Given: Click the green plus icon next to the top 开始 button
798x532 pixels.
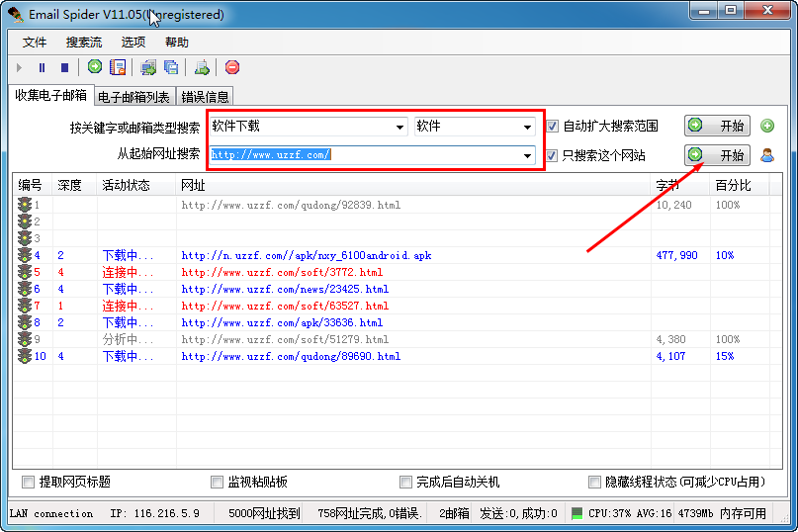Looking at the screenshot, I should 767,126.
